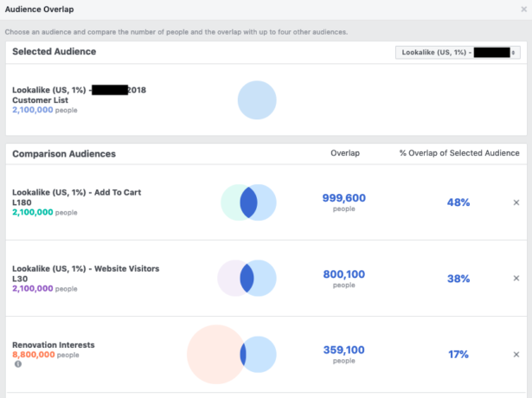Screen dimensions: 532x398
Task: Remove the Add To Cart L180 comparison audience
Action: [x=516, y=202]
